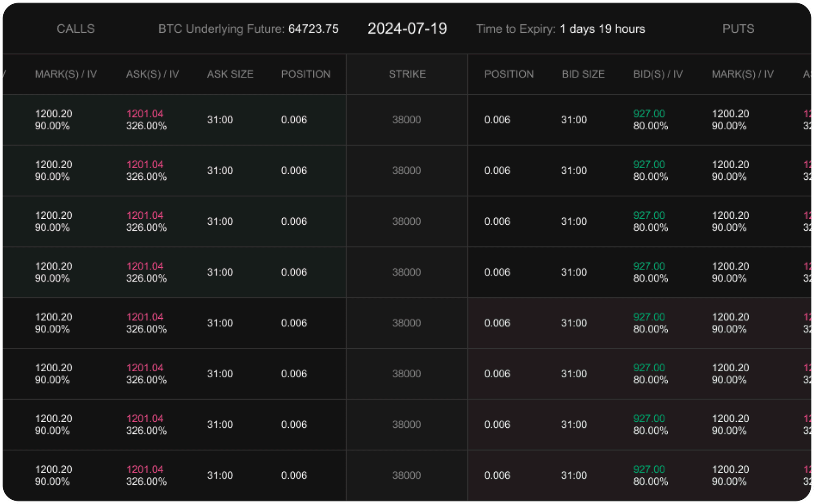Click the 1201.04 call ask in the seventh row
The height and width of the screenshot is (504, 814).
(145, 418)
